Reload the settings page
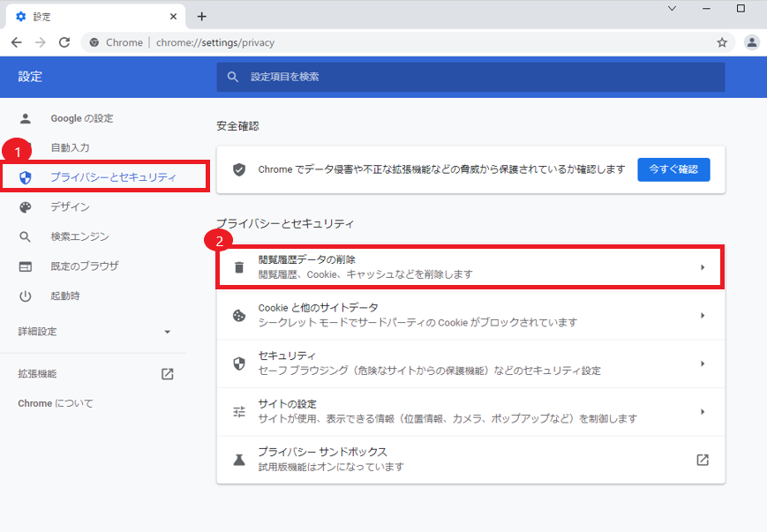 64,42
